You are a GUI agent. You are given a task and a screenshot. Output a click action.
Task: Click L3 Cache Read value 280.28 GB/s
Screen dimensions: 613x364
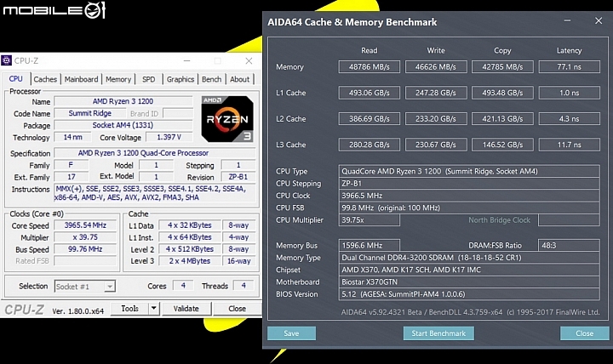coord(369,145)
